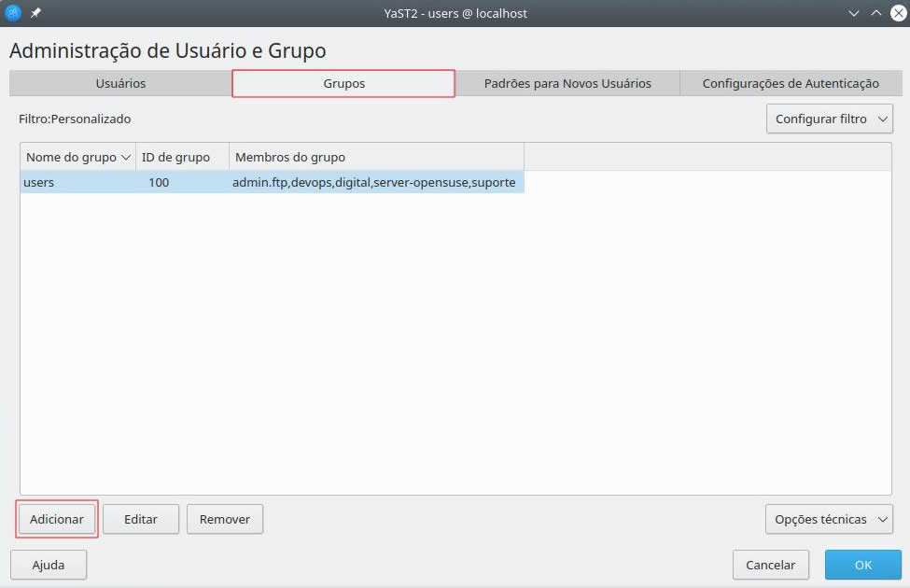
Task: Select the users group row
Action: pos(271,182)
